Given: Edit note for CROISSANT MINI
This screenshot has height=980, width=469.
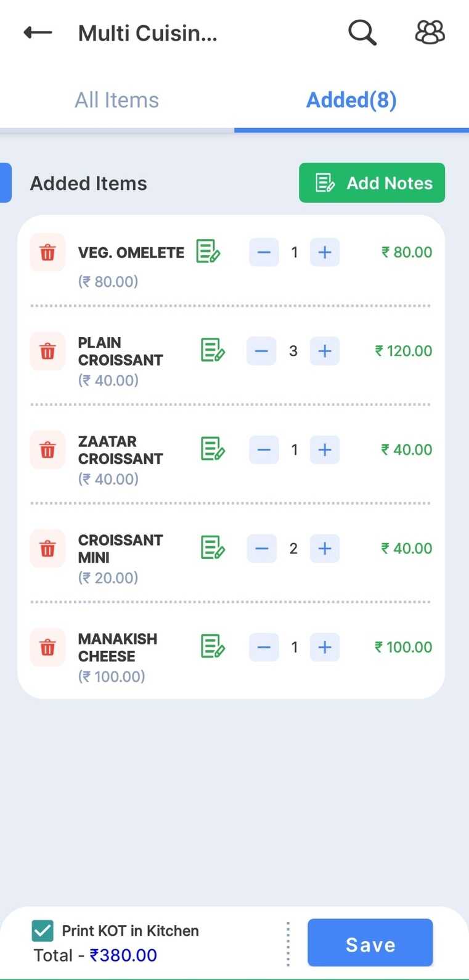Looking at the screenshot, I should (x=213, y=548).
